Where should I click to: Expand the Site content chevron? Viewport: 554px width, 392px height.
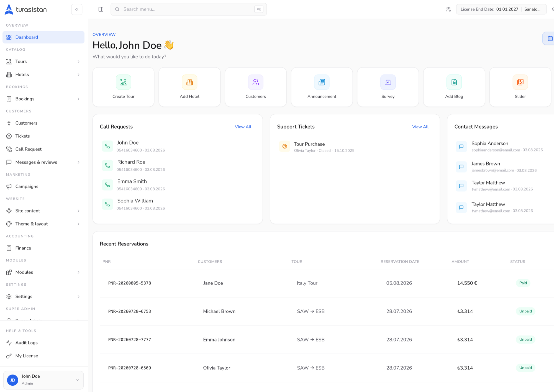coord(79,211)
